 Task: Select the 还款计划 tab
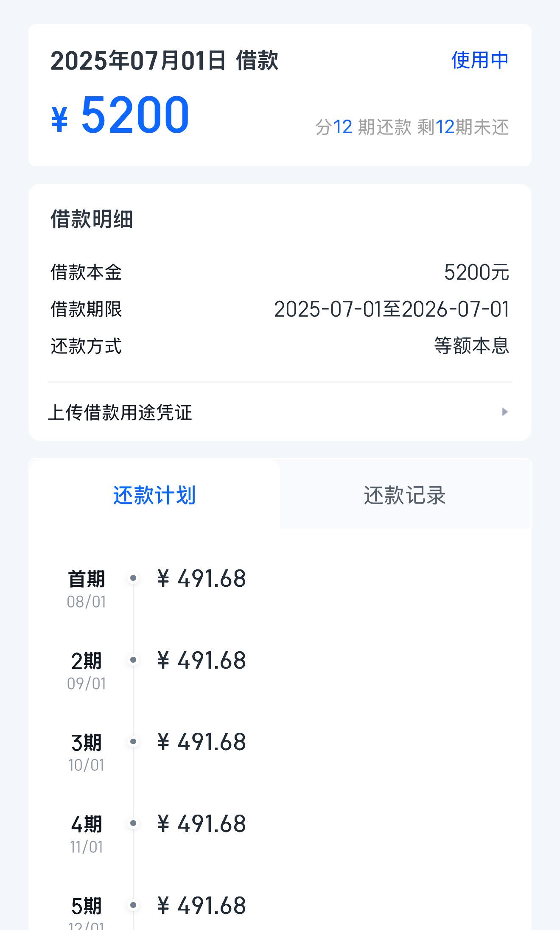[154, 495]
